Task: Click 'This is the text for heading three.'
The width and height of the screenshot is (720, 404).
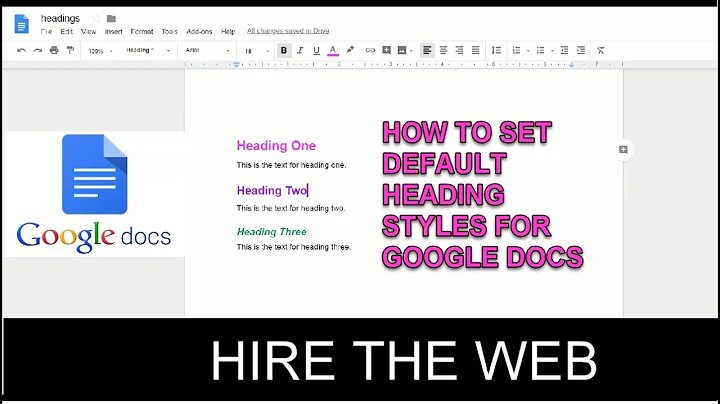Action: pyautogui.click(x=294, y=247)
